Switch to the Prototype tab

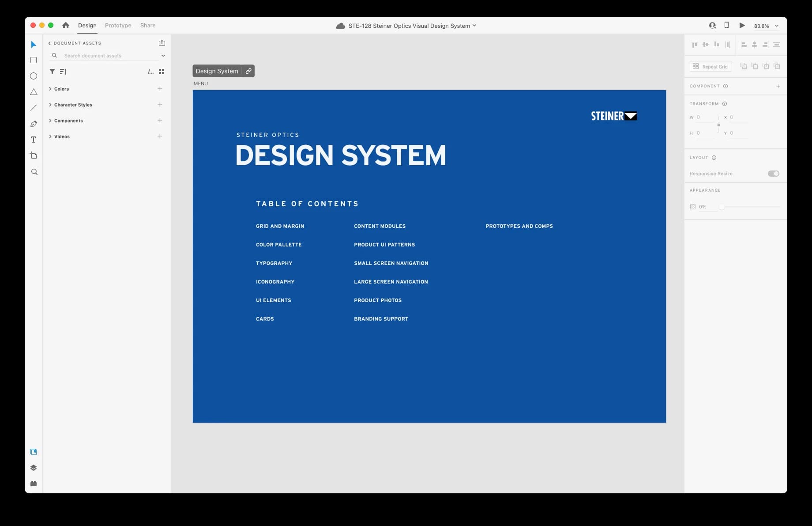(118, 26)
